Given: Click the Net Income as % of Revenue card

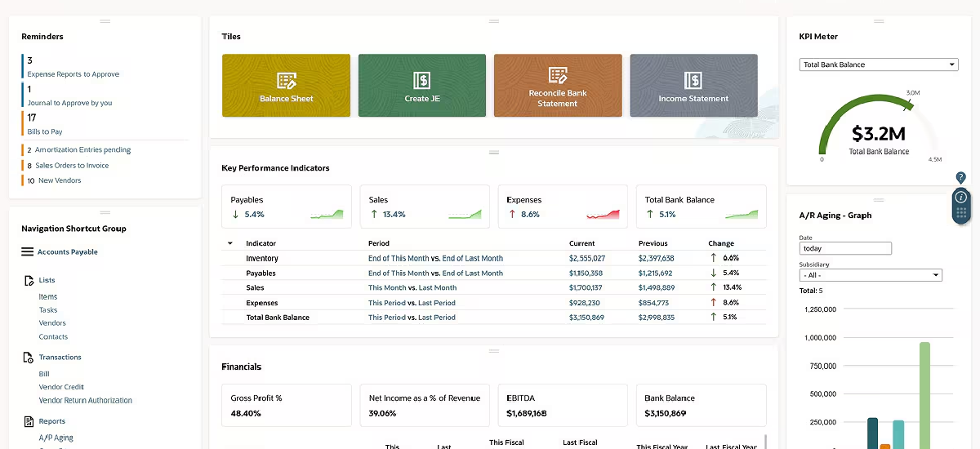Looking at the screenshot, I should [x=425, y=406].
